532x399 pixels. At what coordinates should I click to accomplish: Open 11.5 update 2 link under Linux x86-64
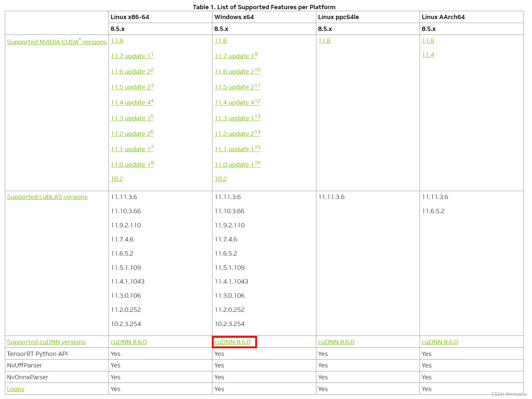point(132,87)
